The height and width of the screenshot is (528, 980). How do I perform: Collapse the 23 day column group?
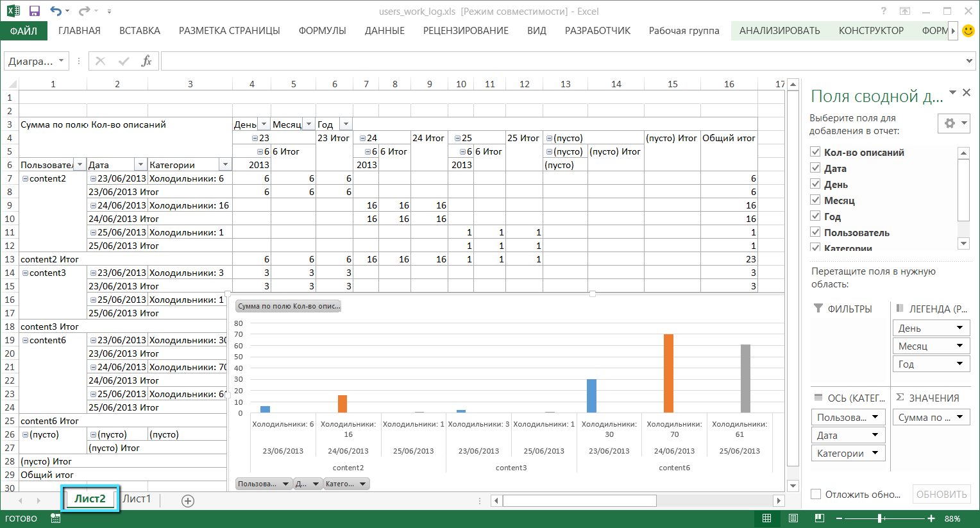(x=255, y=138)
